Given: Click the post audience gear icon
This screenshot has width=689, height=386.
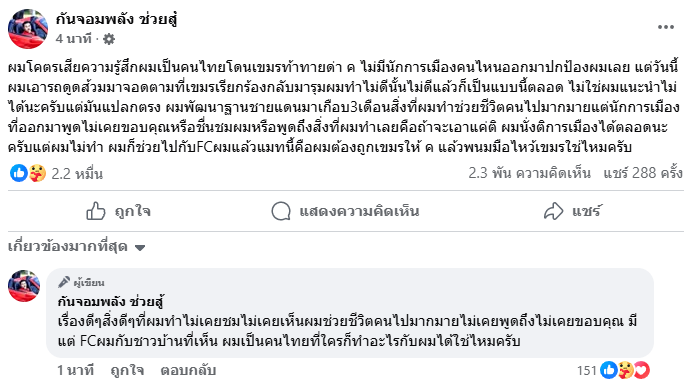Looking at the screenshot, I should coord(109,39).
